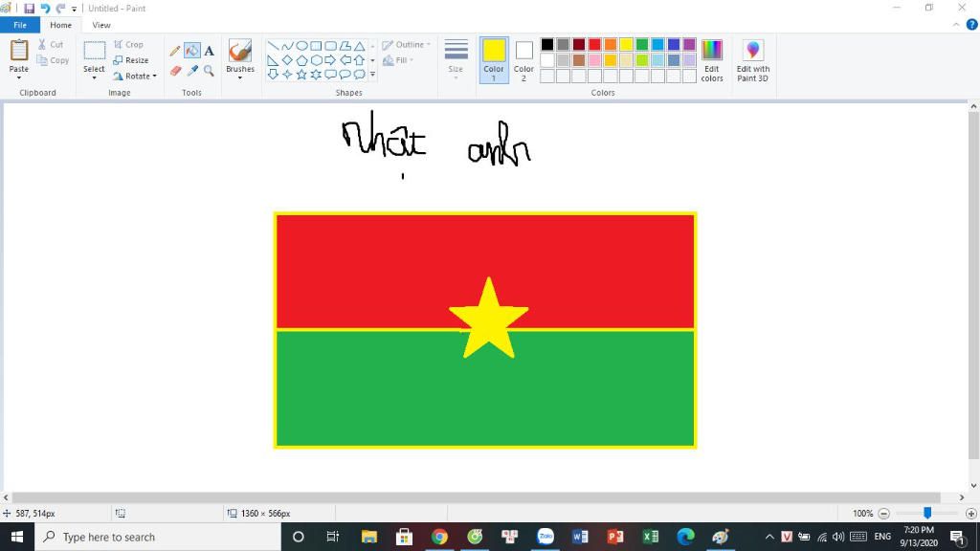Viewport: 980px width, 551px height.
Task: Choose the Triangle shape
Action: tap(360, 46)
